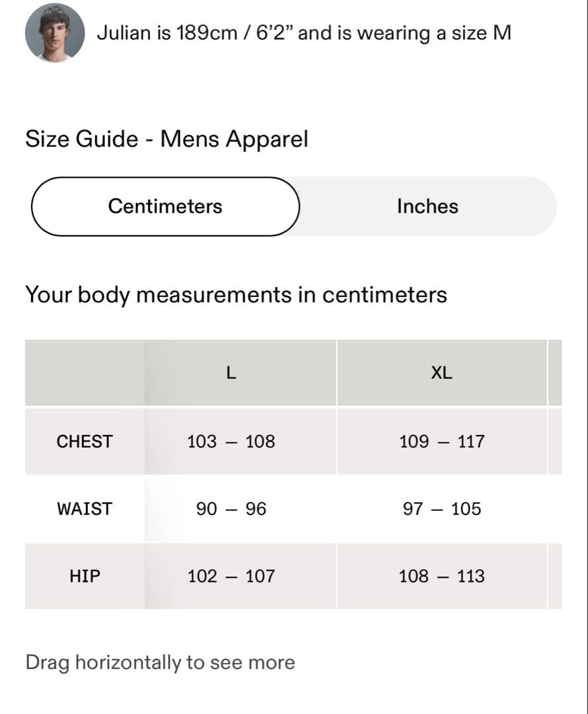Select the HIP row label

(x=85, y=576)
